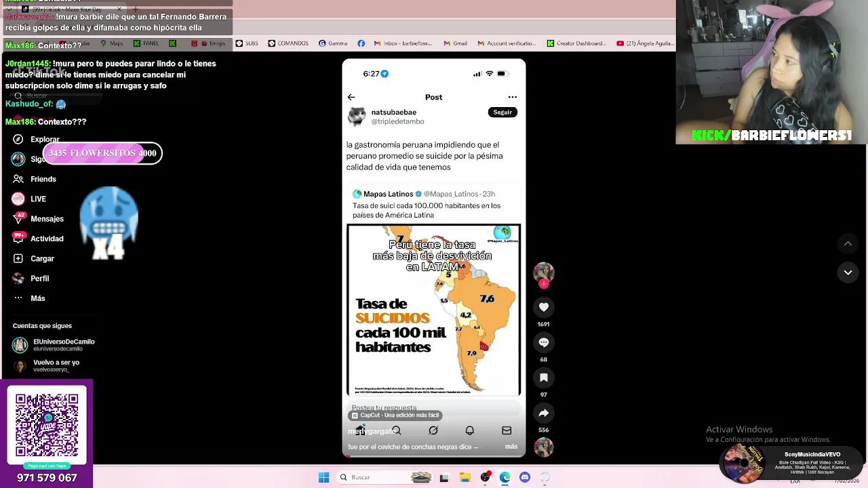Save the video with the bookmark icon
Viewport: 868px width, 488px height.
pyautogui.click(x=543, y=378)
